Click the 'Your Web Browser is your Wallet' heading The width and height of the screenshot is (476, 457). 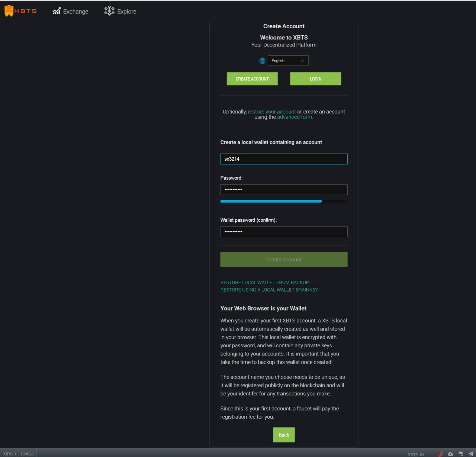pos(263,308)
